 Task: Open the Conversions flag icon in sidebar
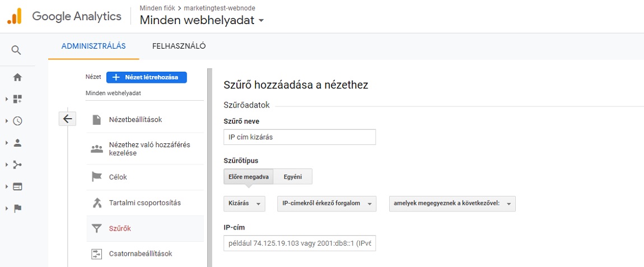tap(17, 209)
